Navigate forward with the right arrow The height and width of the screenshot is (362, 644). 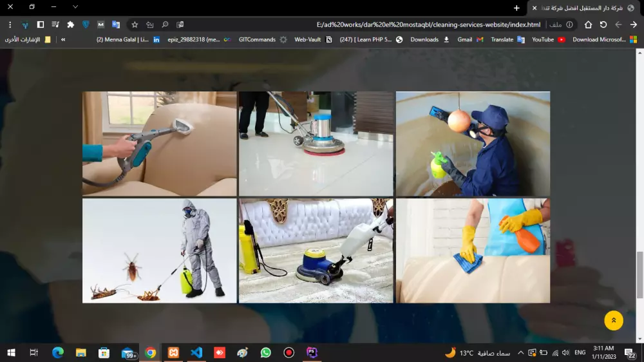634,24
